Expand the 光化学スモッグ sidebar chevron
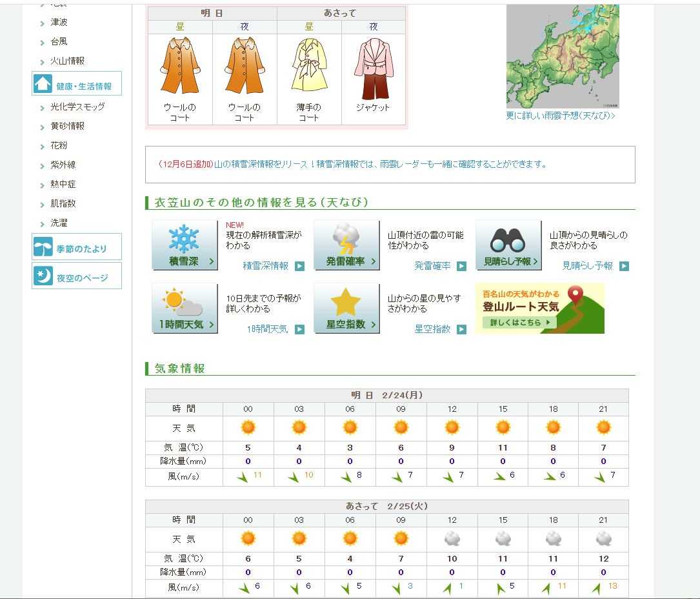 (43, 107)
